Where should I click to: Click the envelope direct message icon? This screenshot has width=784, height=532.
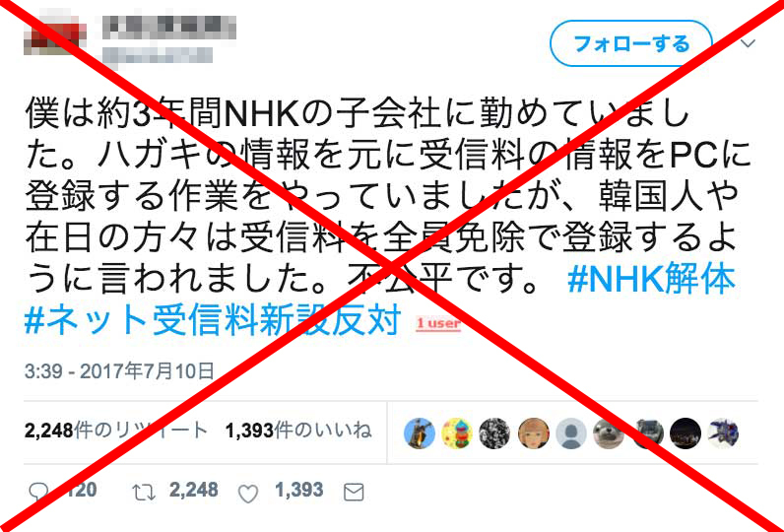point(354,493)
